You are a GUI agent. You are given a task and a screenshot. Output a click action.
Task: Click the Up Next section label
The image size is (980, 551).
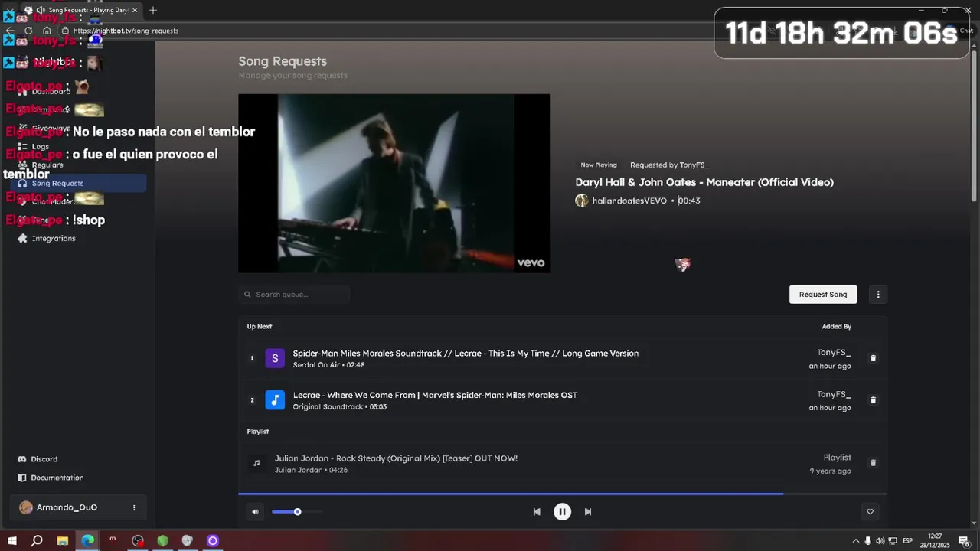pos(260,327)
